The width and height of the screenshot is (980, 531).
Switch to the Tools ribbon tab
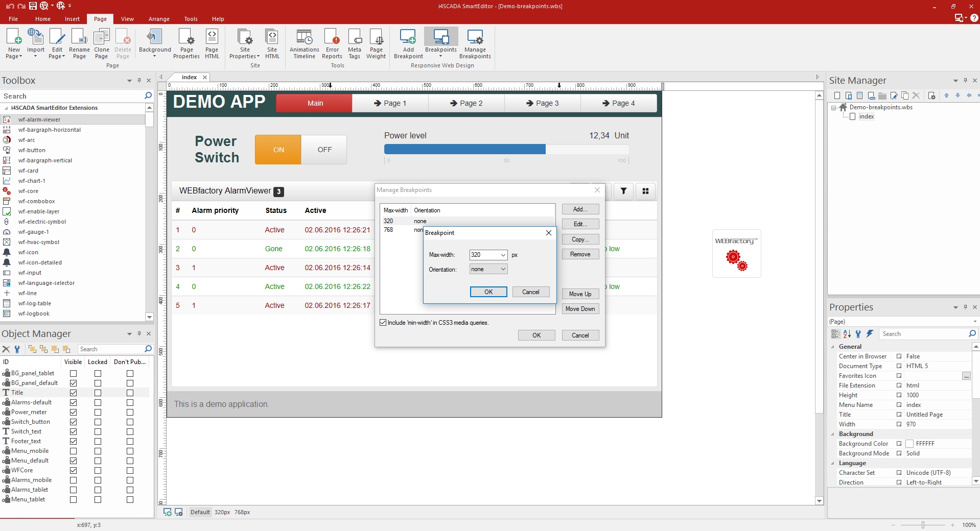191,19
